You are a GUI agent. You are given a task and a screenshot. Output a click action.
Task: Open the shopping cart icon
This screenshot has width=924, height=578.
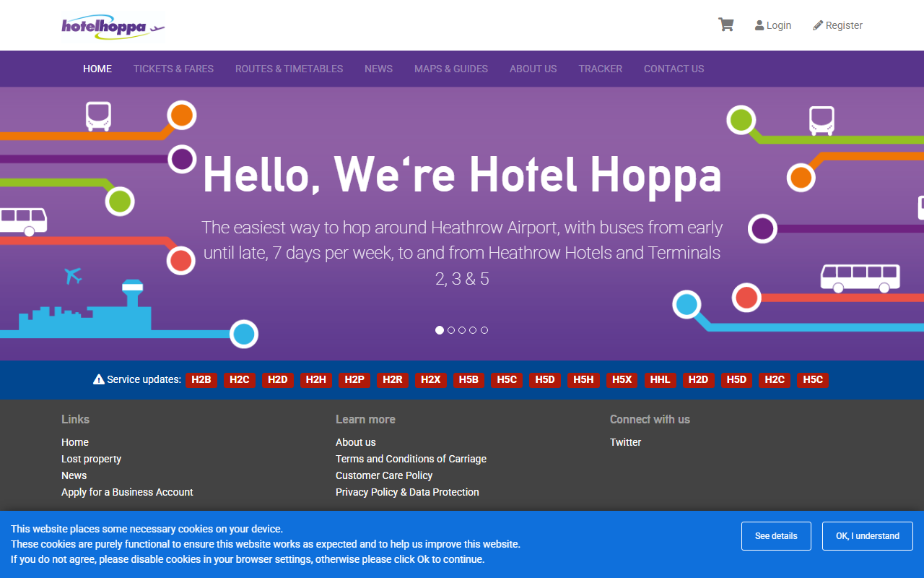[x=725, y=25]
